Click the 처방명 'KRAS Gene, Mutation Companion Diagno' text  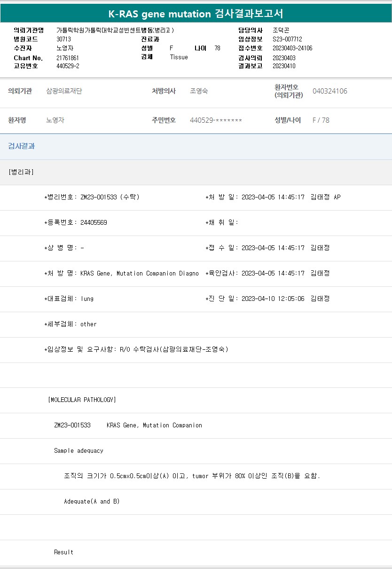pos(140,273)
